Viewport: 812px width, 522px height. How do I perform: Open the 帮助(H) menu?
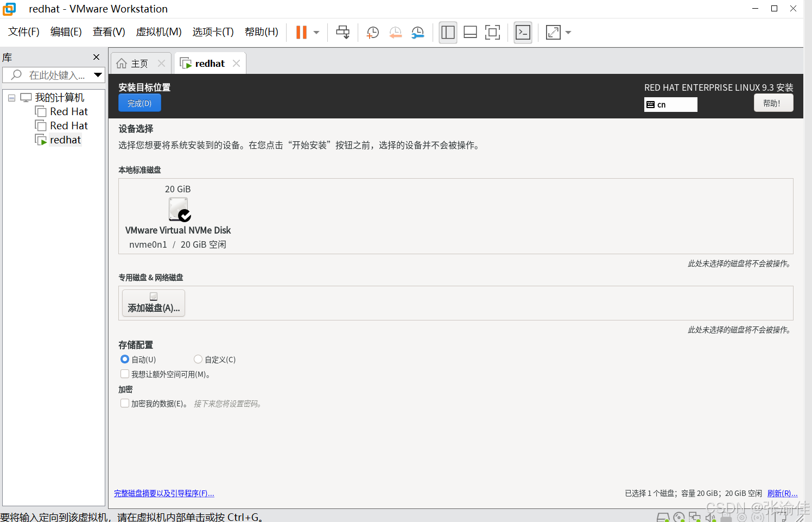262,32
